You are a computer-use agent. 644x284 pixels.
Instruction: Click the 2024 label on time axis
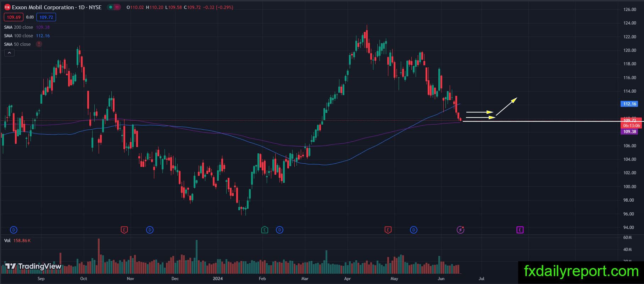(x=218, y=279)
